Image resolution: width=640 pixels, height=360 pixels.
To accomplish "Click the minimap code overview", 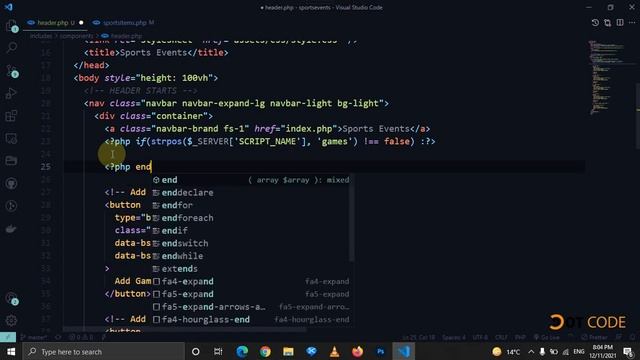I will tap(608, 78).
